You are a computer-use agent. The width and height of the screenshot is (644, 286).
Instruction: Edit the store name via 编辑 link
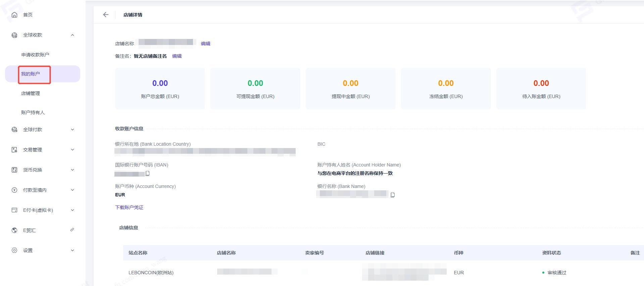205,44
